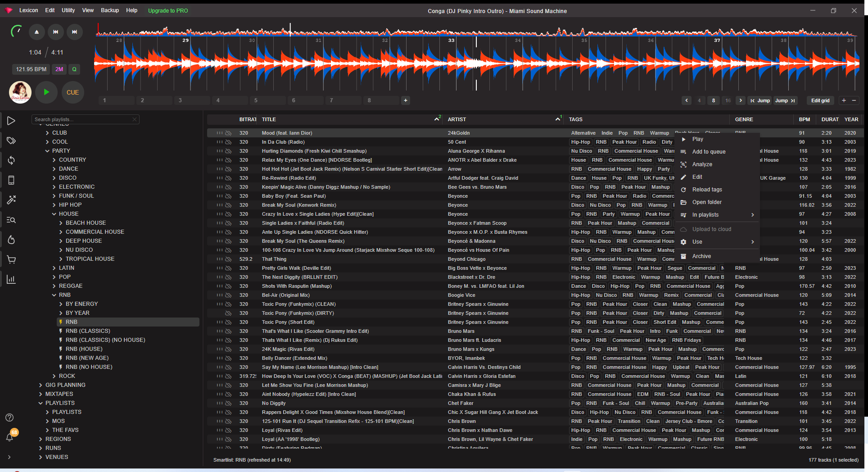This screenshot has width=868, height=472.
Task: Open the shopping cart sidebar icon
Action: 11,259
